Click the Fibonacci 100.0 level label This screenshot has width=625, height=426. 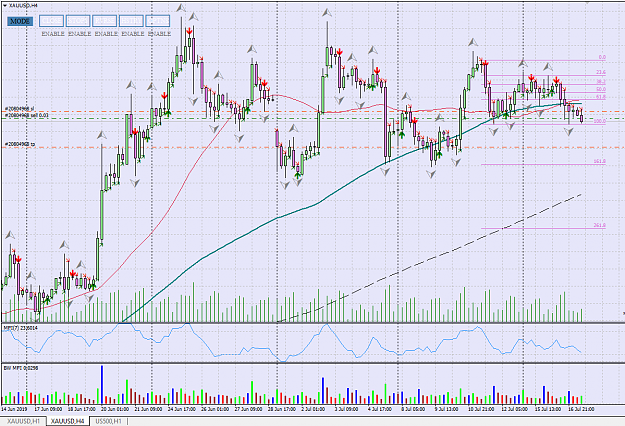[600, 121]
